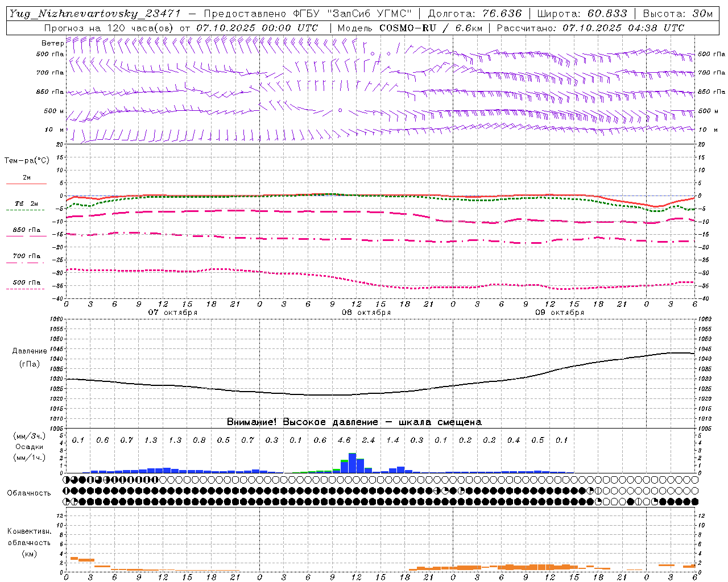Select the Долгота: 76.636 field
Image resolution: width=728 pixels, height=582 pixels.
(x=474, y=14)
